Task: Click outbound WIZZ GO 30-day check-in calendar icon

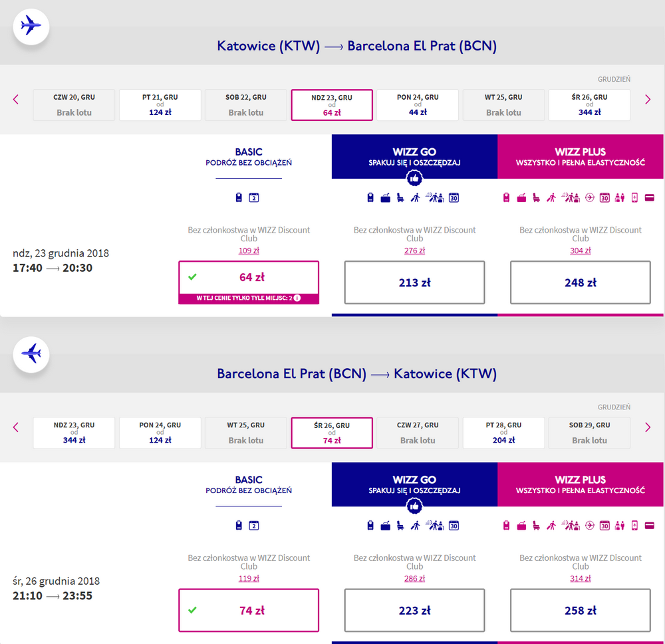Action: pos(454,197)
